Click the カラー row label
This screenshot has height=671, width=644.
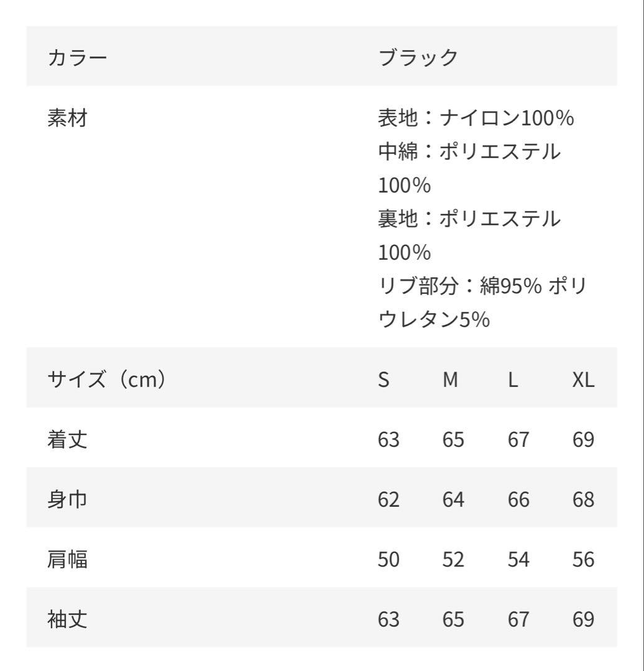tap(77, 57)
